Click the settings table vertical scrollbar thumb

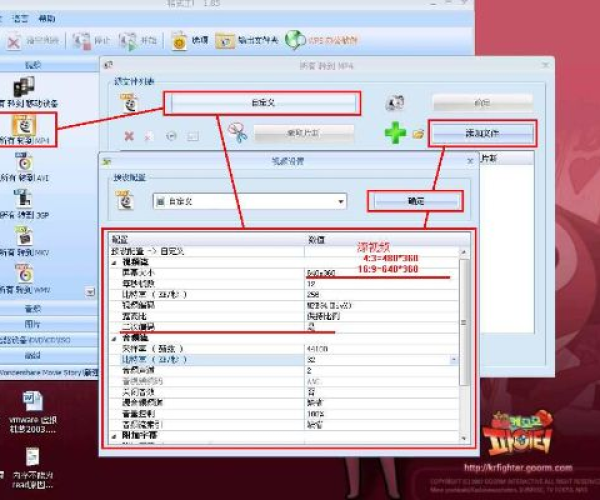click(x=463, y=322)
